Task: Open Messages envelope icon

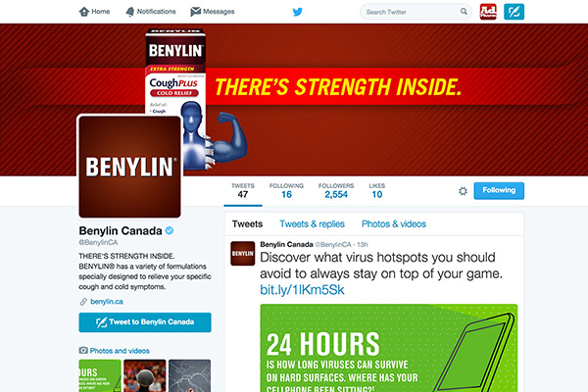Action: (195, 12)
